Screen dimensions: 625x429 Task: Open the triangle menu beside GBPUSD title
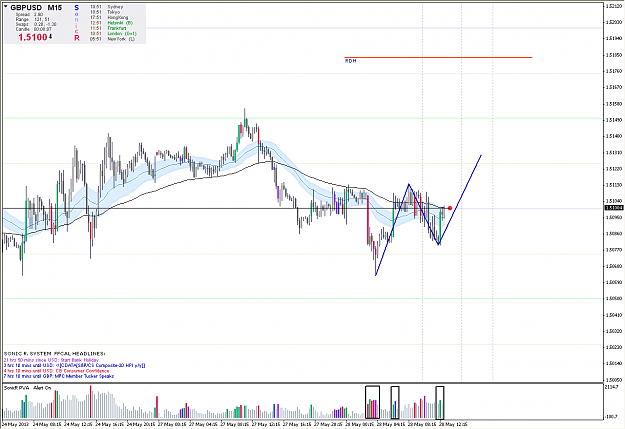[6, 7]
